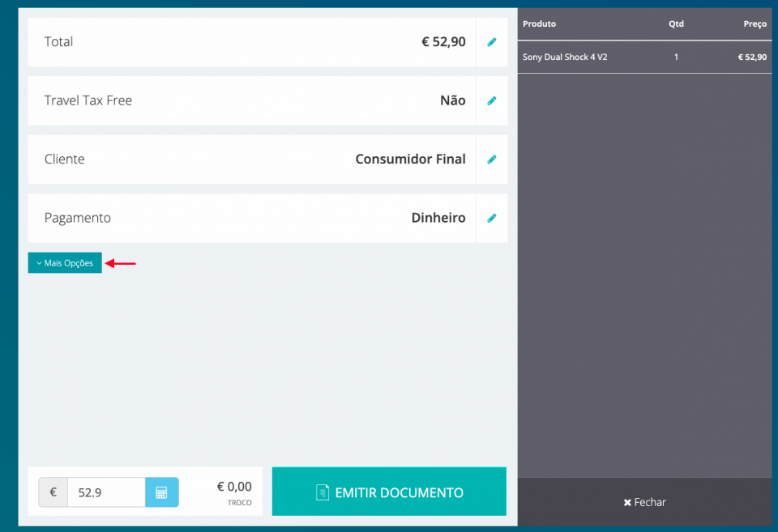Select the Sony Dual Shock 4 V2 row

tap(644, 57)
